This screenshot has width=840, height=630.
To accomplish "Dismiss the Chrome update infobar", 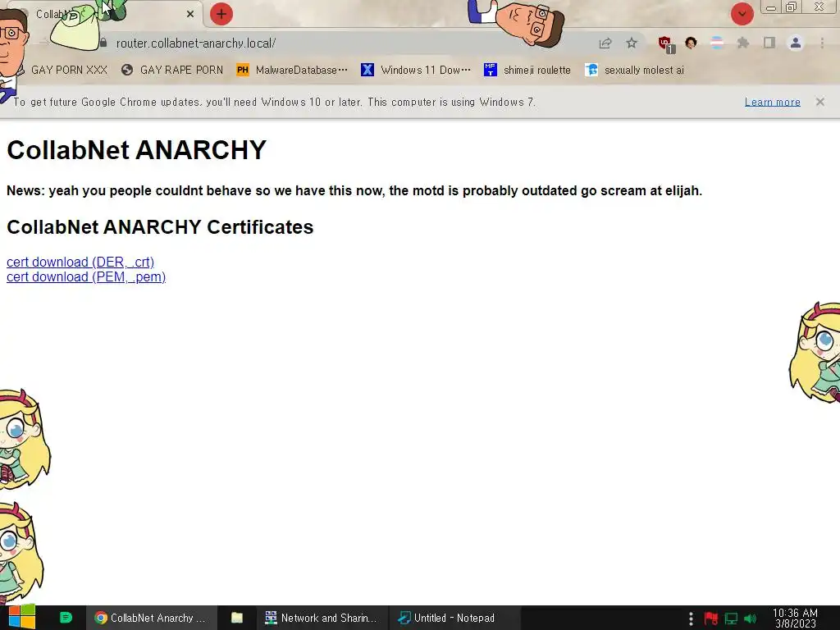I will tap(819, 102).
